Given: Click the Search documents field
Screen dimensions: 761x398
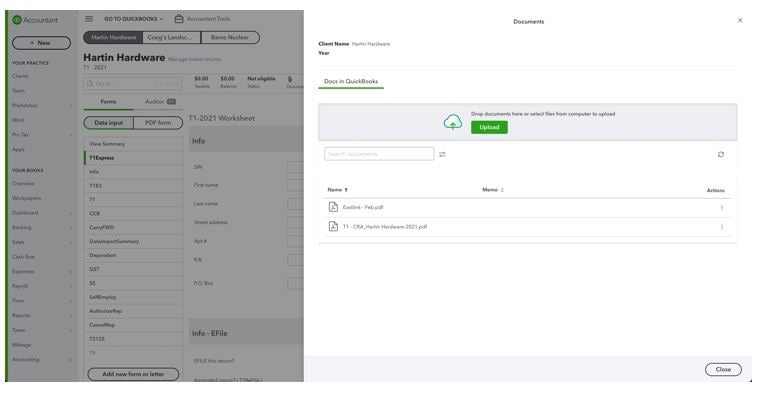Looking at the screenshot, I should [379, 154].
